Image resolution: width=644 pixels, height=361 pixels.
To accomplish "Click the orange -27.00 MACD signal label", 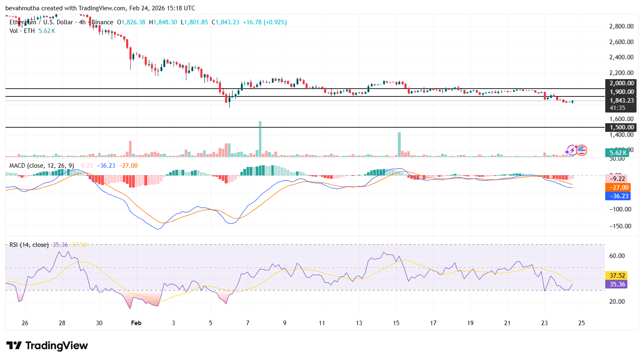I will tap(618, 188).
